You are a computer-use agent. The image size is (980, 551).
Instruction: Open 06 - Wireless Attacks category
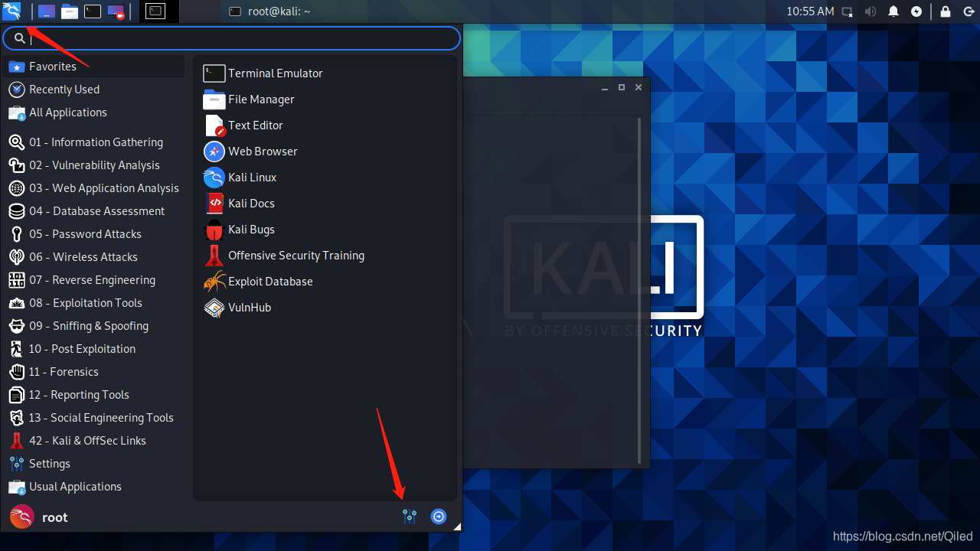(93, 257)
